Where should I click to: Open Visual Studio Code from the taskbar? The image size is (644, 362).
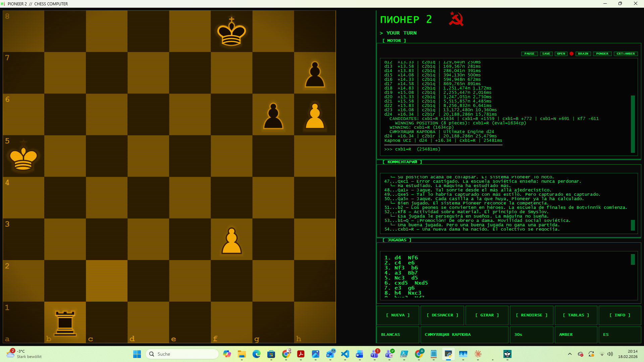(345, 354)
